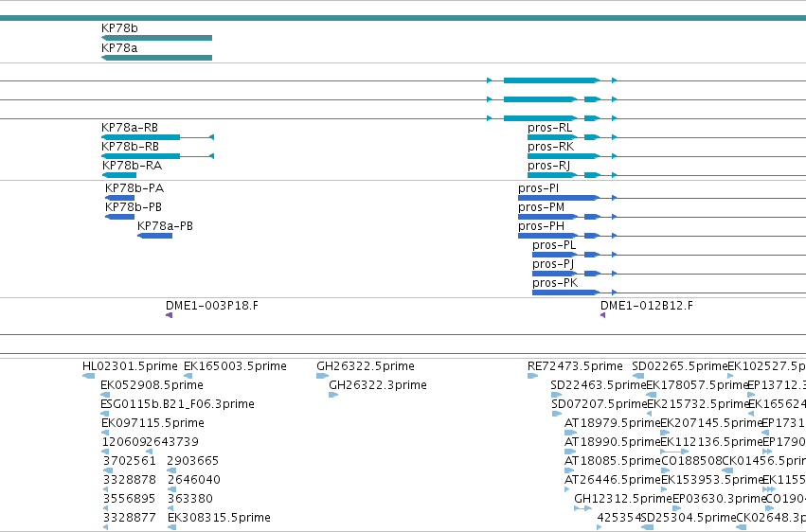806x532 pixels.
Task: Select EST CO188508
Action: point(665,470)
